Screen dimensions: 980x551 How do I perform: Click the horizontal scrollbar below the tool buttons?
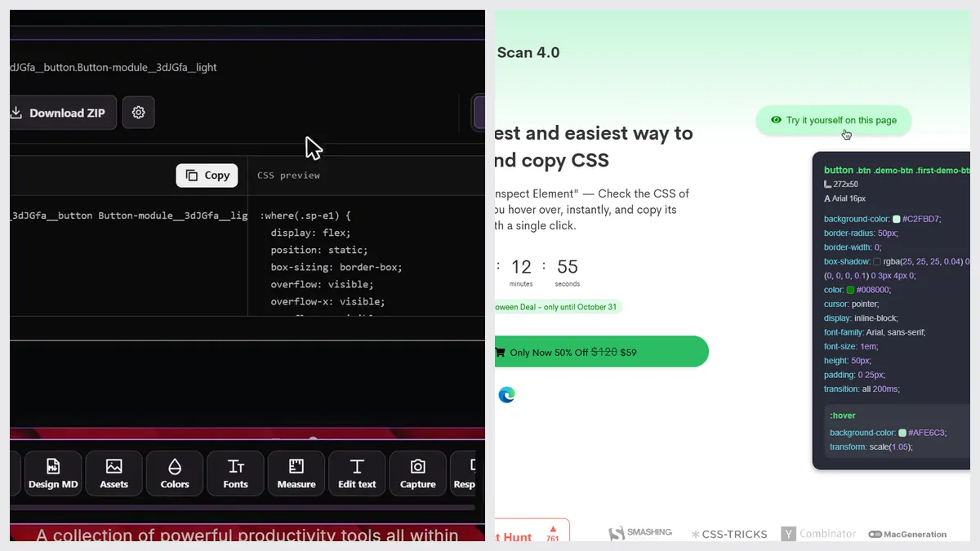[243, 508]
